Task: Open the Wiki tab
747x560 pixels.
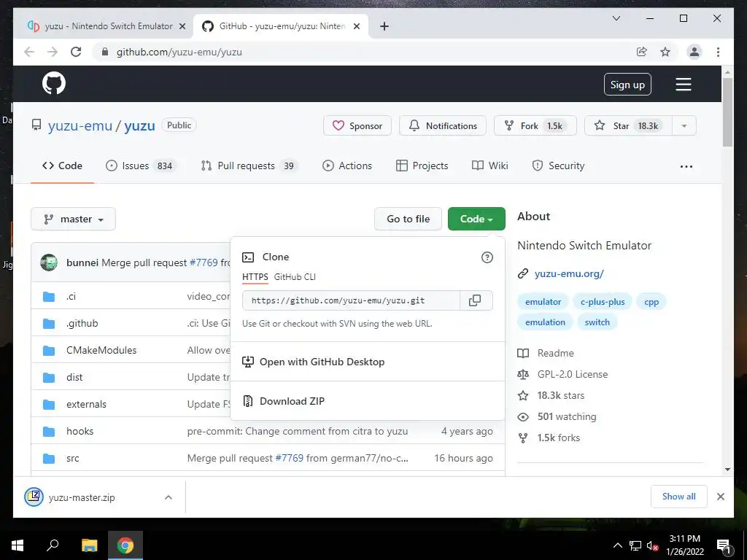Action: pyautogui.click(x=489, y=166)
